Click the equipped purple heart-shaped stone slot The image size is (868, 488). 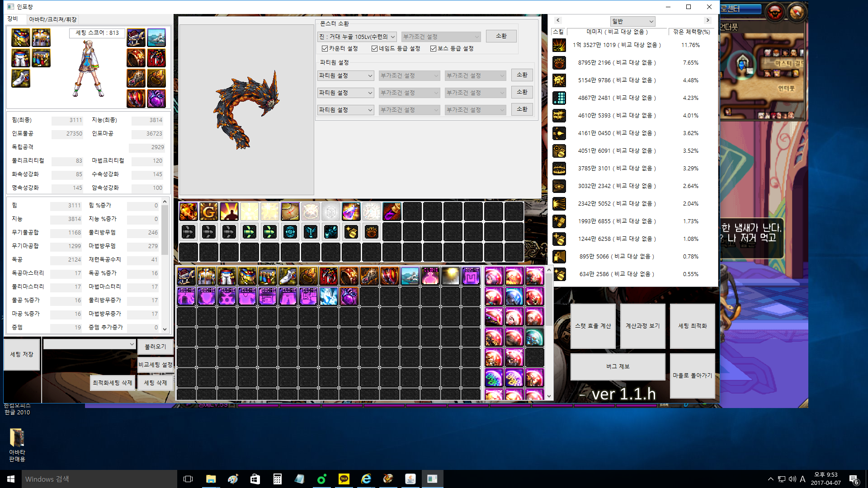pos(156,99)
